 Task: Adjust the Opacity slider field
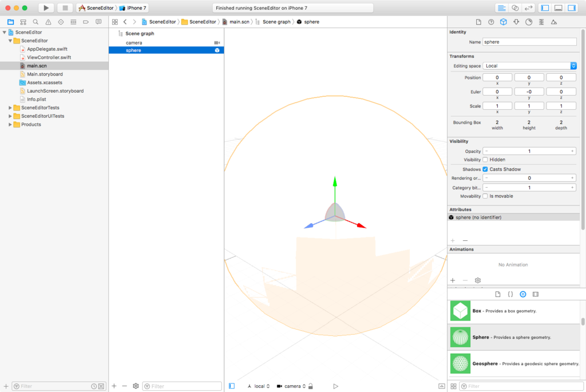(x=529, y=151)
